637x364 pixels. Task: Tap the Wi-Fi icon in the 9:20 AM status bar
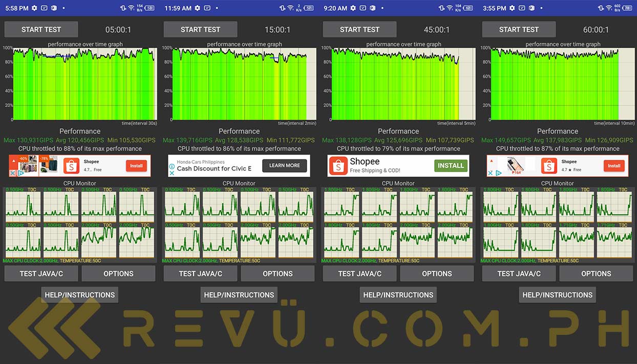[x=450, y=8]
